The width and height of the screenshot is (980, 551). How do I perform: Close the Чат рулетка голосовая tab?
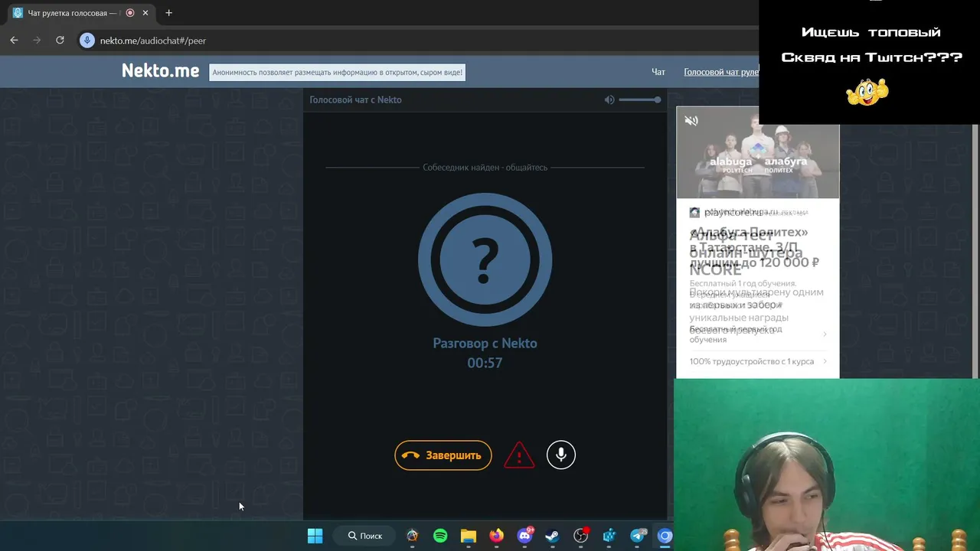tap(145, 13)
